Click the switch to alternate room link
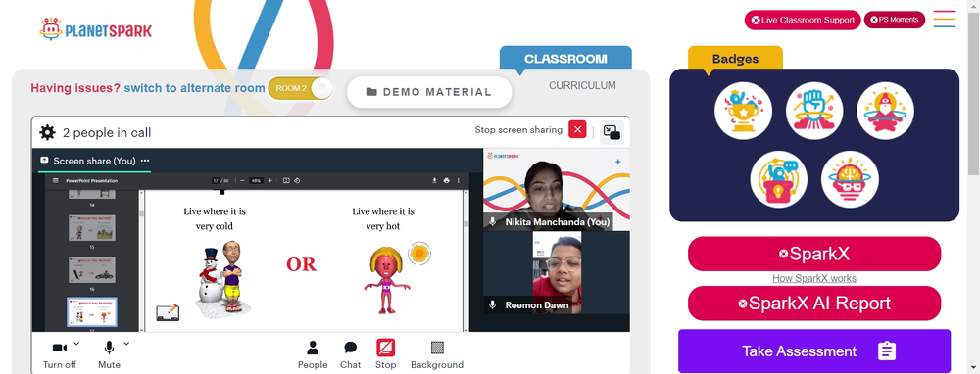This screenshot has width=980, height=374. click(194, 88)
